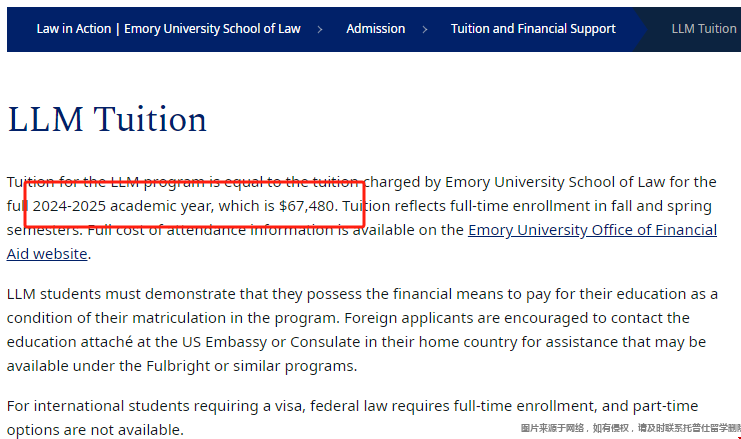Select the current LLM Tuition breadcrumb
The width and height of the screenshot is (741, 439).
704,29
